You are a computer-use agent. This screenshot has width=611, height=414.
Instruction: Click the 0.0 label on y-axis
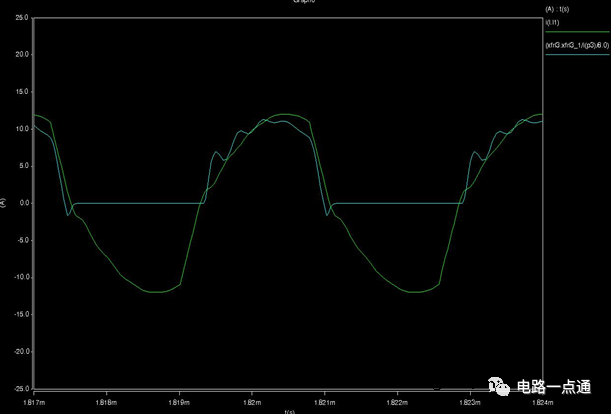click(x=22, y=203)
